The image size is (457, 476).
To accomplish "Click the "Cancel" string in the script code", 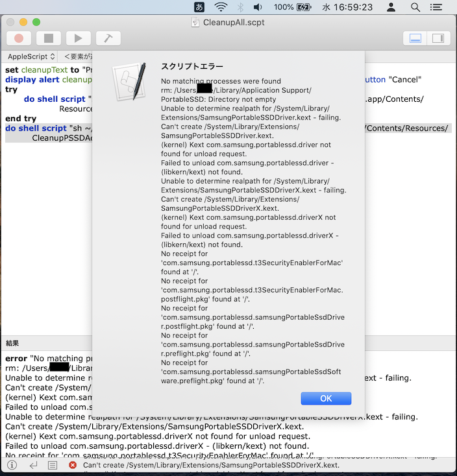I will pos(405,80).
